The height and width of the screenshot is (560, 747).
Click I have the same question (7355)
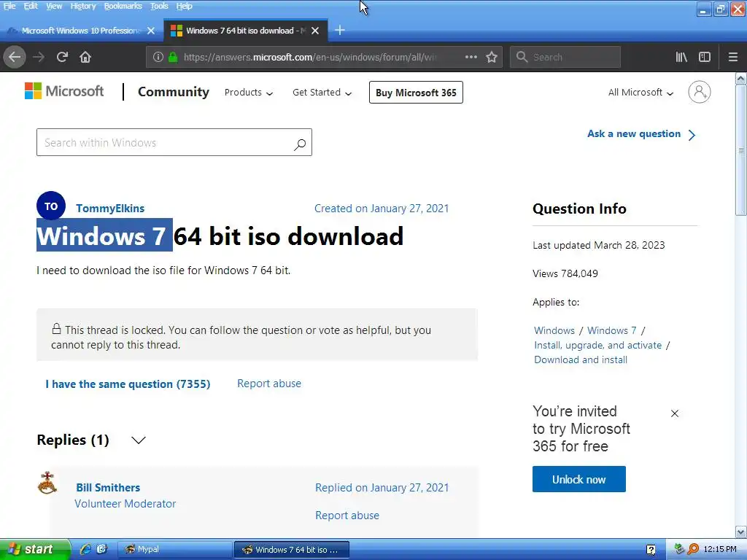click(x=128, y=384)
